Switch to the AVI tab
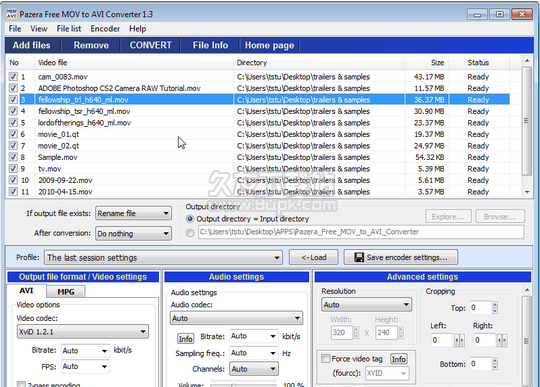The width and height of the screenshot is (540, 387). (x=26, y=291)
